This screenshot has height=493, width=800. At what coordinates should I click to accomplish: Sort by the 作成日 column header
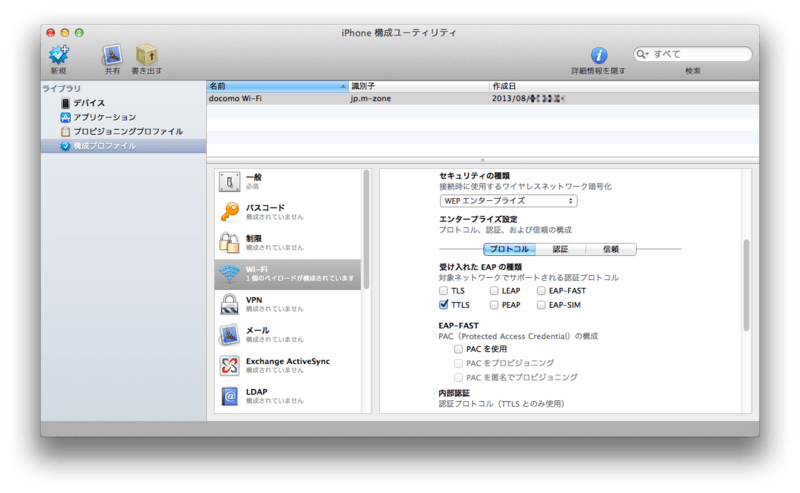pos(624,86)
